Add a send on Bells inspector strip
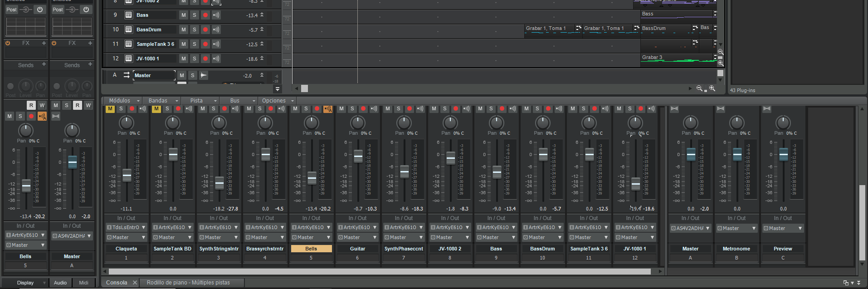Screen dimensions: 868x289 44,64
